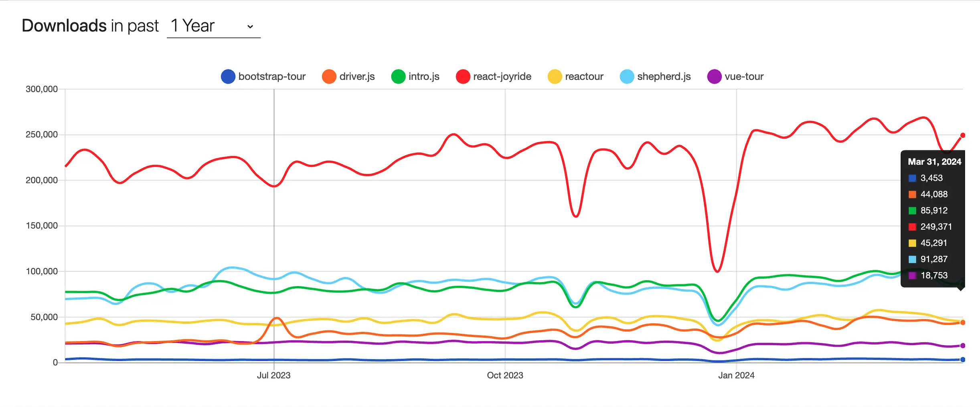Toggle the reactour yellow legend circle
The image size is (980, 407).
click(555, 77)
